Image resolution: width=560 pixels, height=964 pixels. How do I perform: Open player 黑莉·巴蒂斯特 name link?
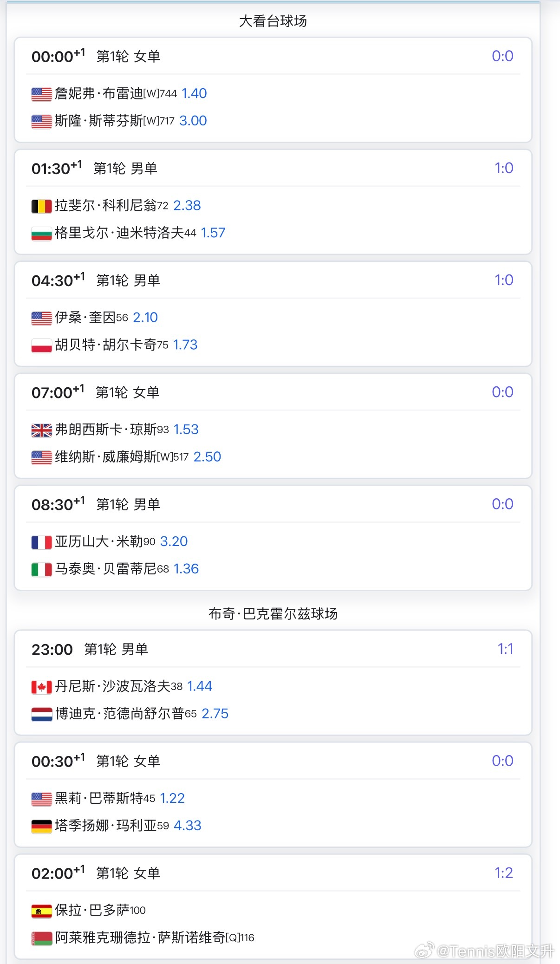(98, 798)
